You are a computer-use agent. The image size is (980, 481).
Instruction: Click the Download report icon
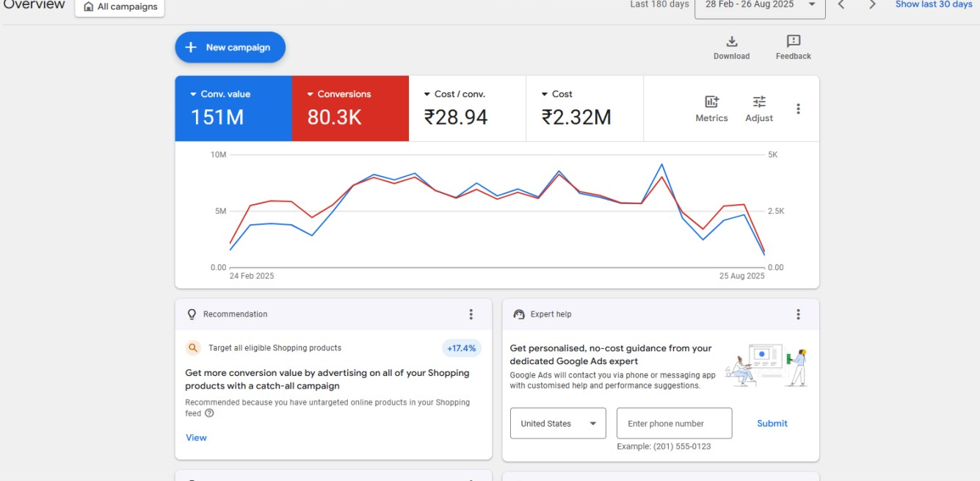pos(731,43)
